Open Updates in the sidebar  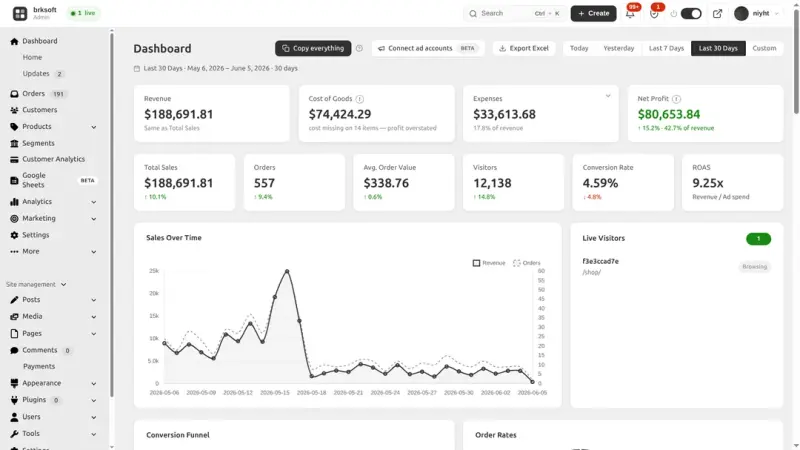[x=36, y=74]
